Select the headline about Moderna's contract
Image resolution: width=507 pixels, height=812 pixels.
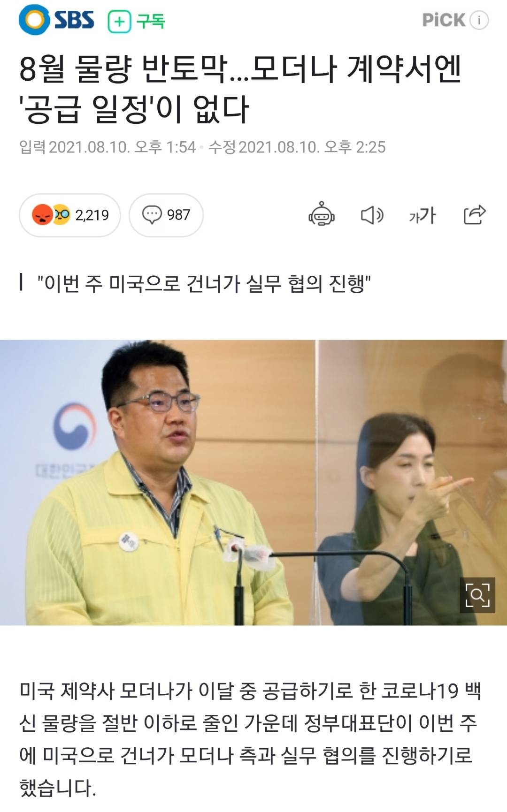click(240, 89)
